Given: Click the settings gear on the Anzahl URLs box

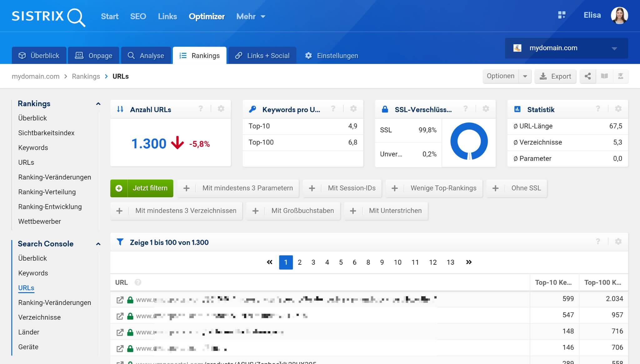Looking at the screenshot, I should point(221,109).
